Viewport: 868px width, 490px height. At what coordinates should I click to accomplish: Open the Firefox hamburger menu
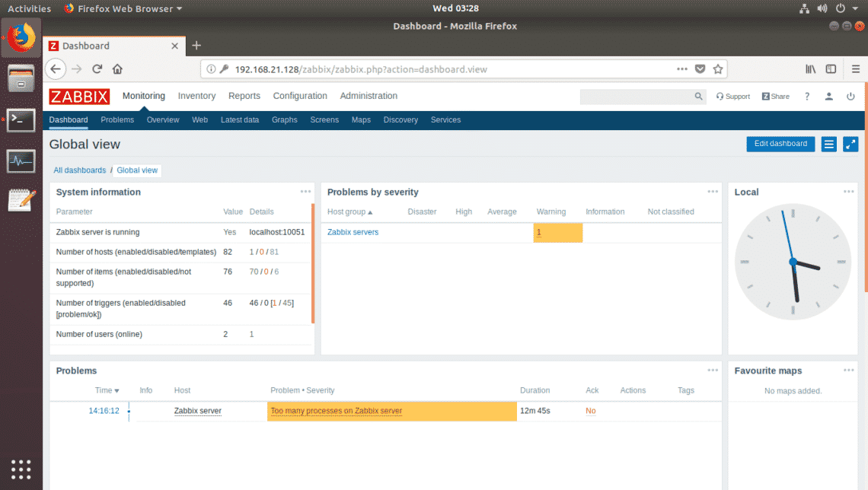pos(856,69)
